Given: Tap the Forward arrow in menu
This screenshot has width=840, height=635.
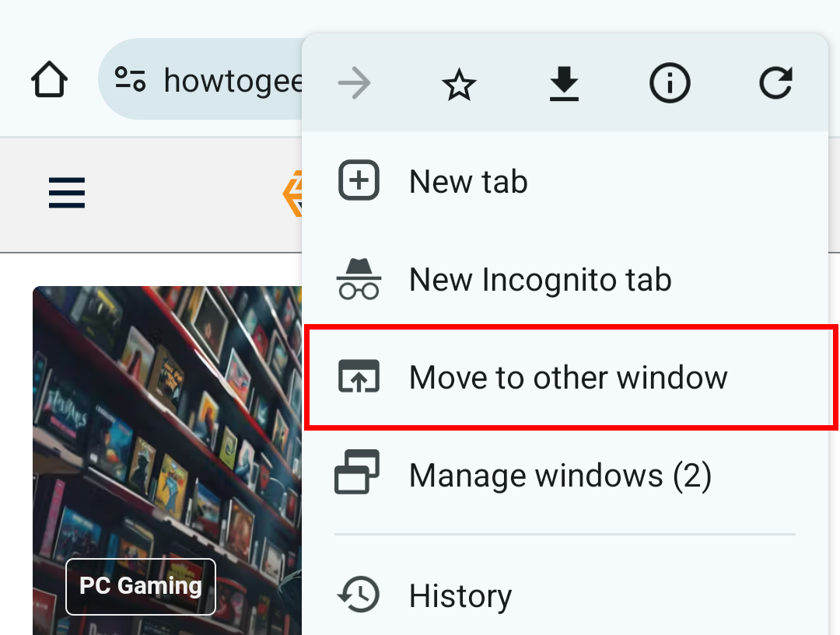Looking at the screenshot, I should tap(354, 83).
